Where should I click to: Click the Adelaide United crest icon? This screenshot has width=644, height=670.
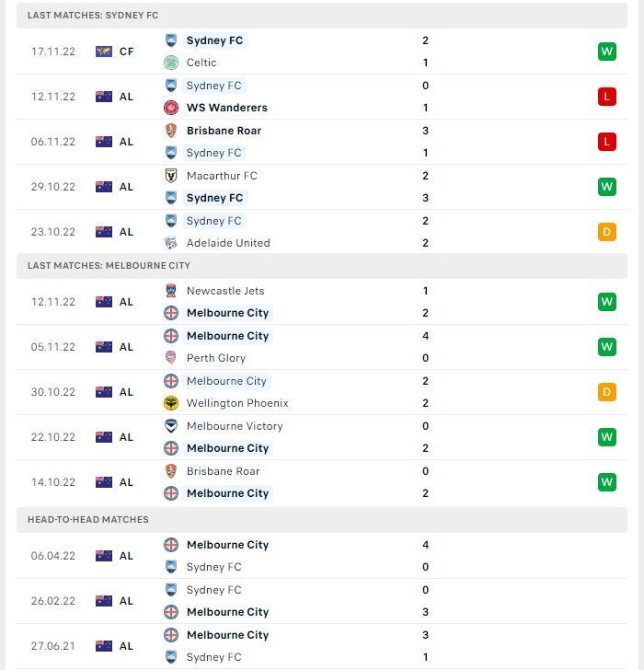click(x=171, y=243)
